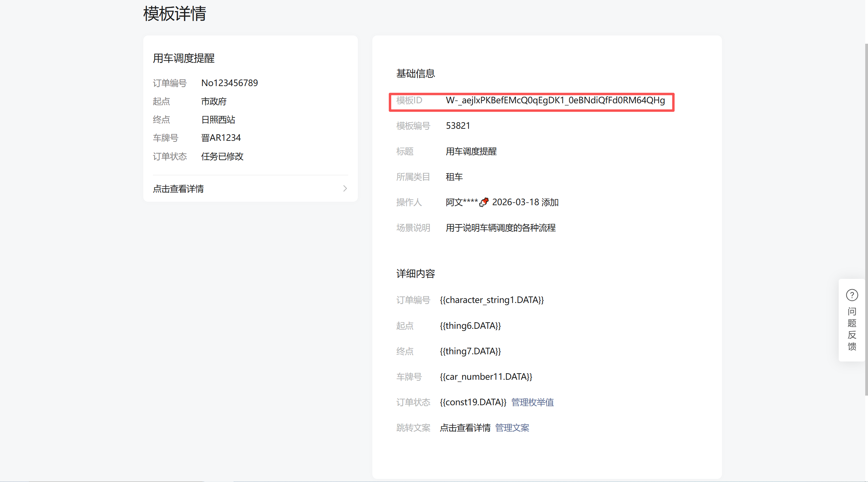Click the order number No123456789 value
The image size is (868, 482).
(229, 83)
